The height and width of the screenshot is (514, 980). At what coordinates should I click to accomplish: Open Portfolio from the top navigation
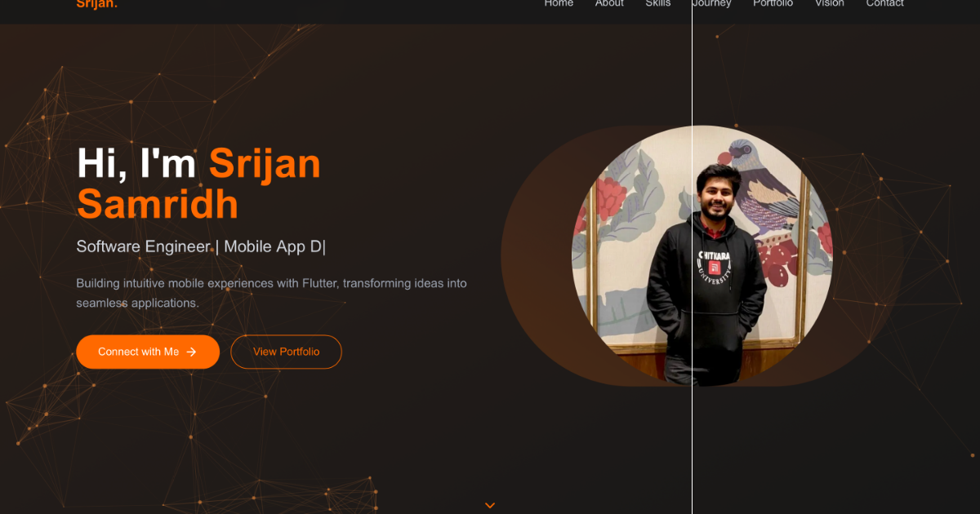point(773,4)
